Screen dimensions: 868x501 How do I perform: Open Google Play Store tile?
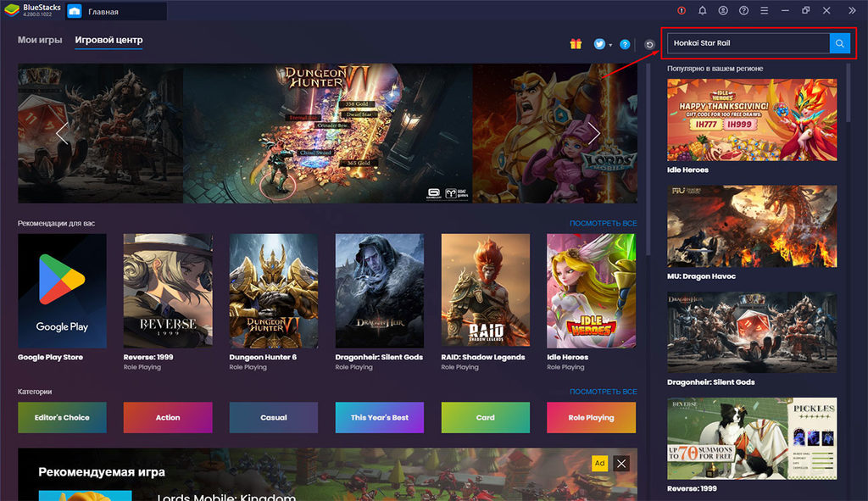point(62,291)
